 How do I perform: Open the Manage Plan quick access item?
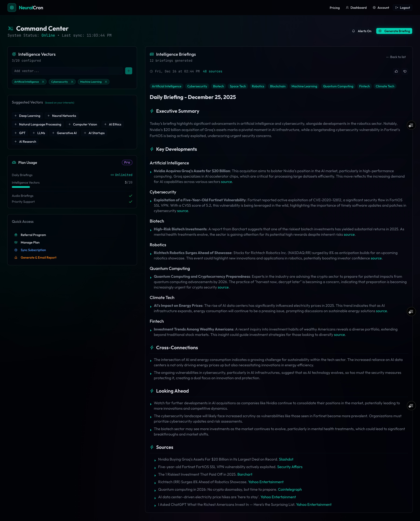[30, 242]
